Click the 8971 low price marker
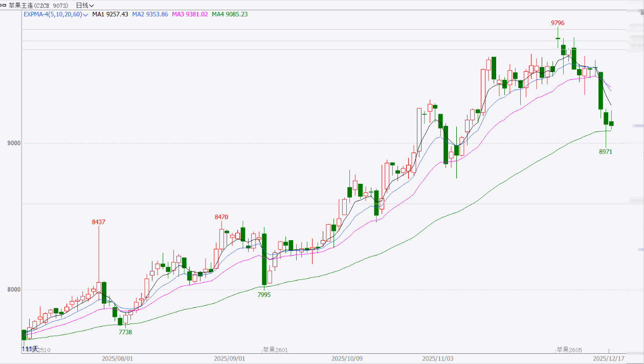This screenshot has height=364, width=644. (606, 152)
